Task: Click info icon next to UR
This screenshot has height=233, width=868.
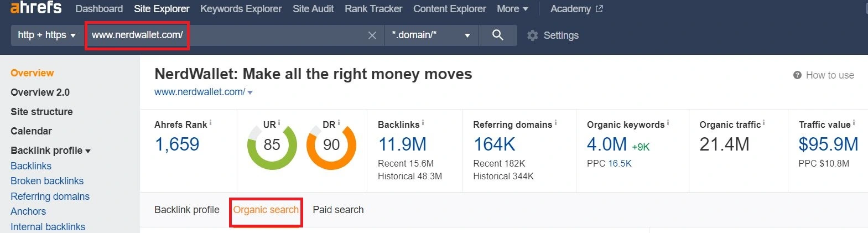Action: click(279, 123)
